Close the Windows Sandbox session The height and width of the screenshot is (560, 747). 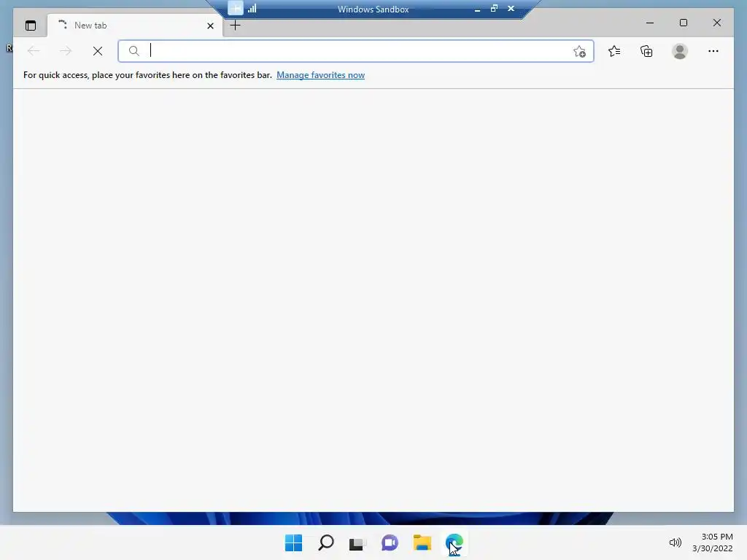point(511,9)
